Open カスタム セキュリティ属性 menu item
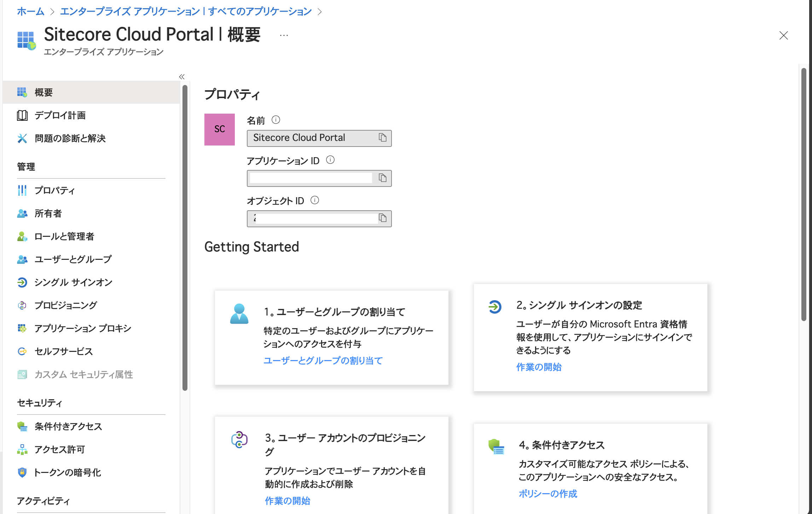Viewport: 812px width, 514px height. [91, 375]
